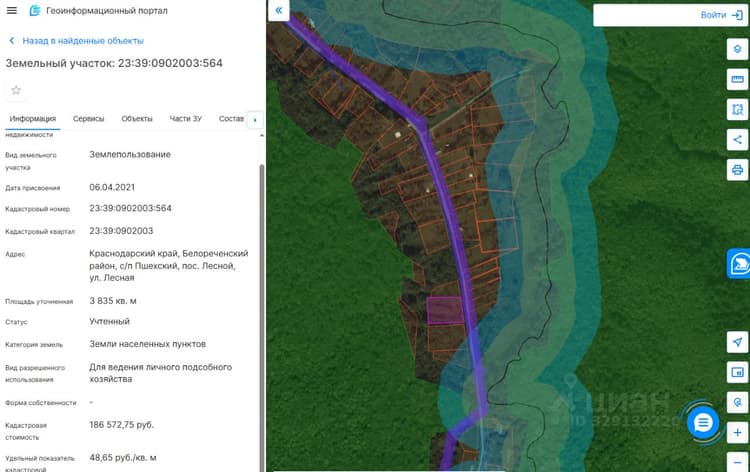Switch to the Сервисы tab

[88, 119]
